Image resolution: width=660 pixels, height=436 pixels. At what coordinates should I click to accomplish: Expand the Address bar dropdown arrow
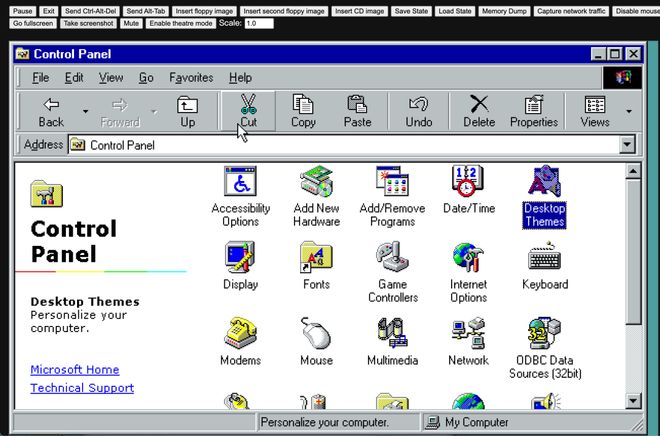627,145
